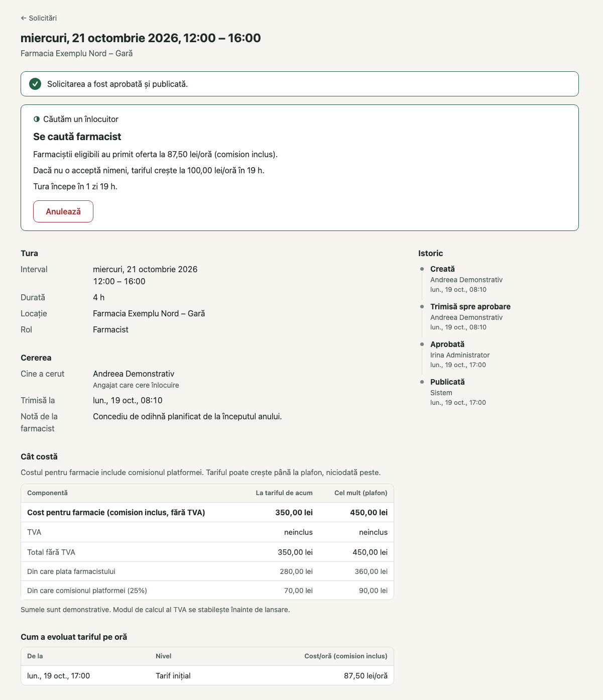
Task: Click the capped commission value "90,00 lei"
Action: (373, 591)
